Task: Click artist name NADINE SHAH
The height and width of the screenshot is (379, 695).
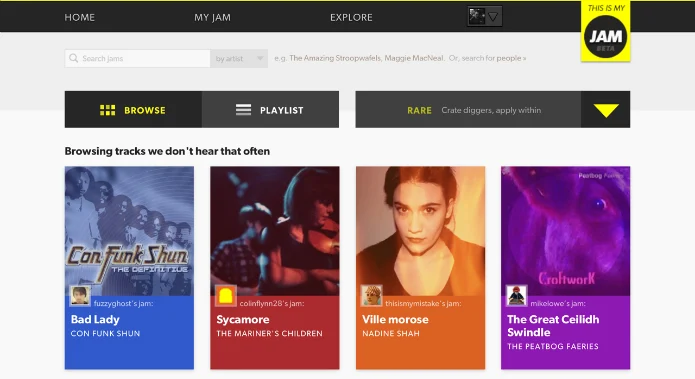Action: (x=391, y=333)
